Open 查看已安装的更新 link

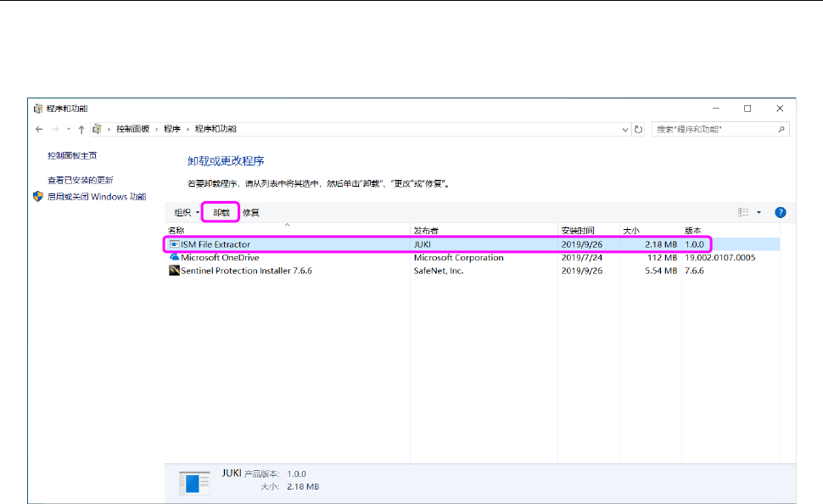click(81, 180)
